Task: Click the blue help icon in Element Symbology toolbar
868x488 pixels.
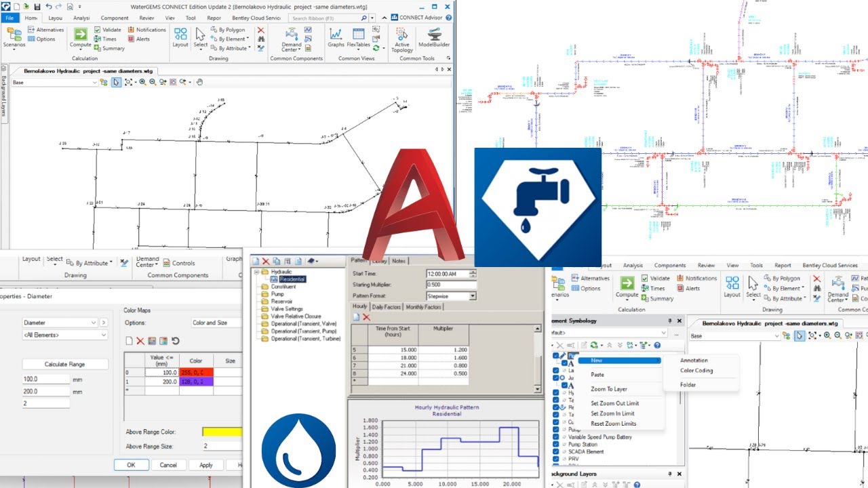Action: point(657,345)
